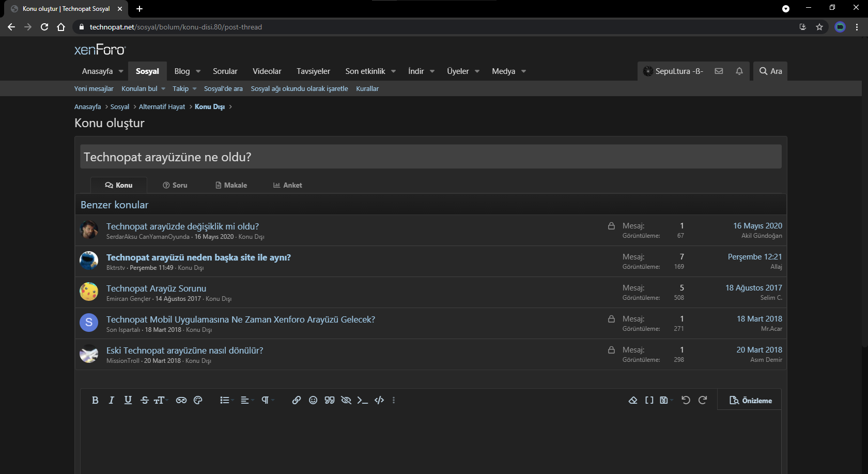The height and width of the screenshot is (474, 868).
Task: Click the thread title input field
Action: click(431, 157)
